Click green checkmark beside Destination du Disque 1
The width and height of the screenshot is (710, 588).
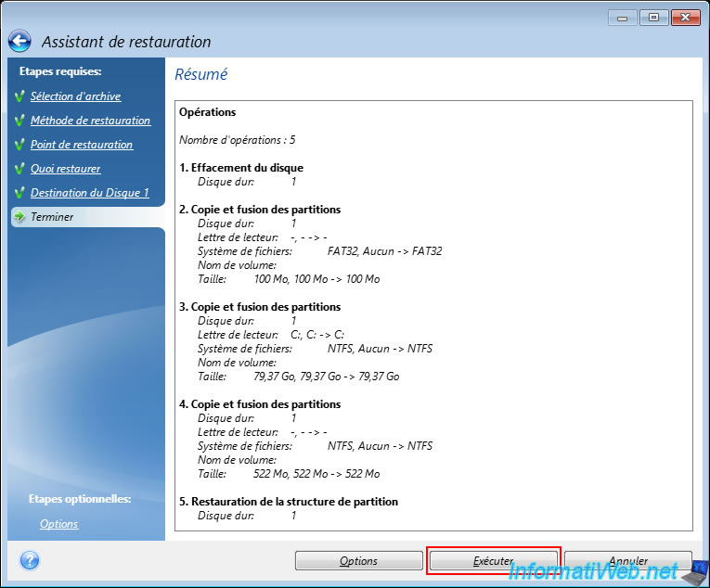(19, 193)
